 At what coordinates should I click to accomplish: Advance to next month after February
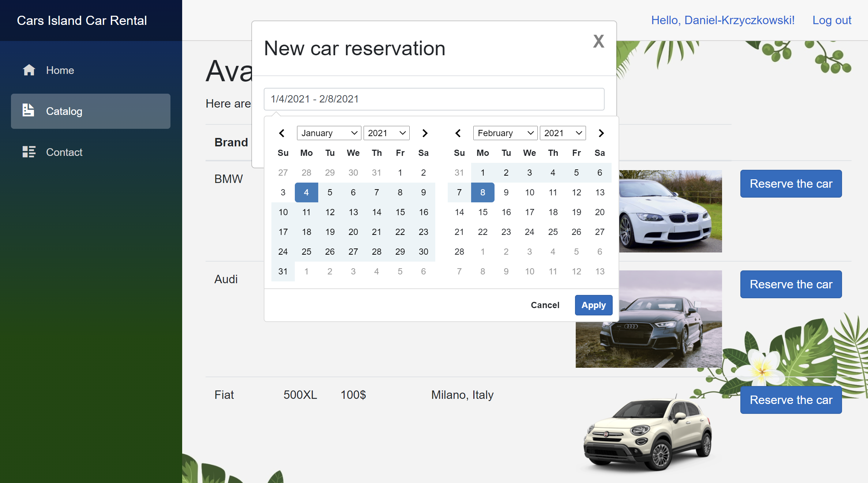[x=601, y=133]
